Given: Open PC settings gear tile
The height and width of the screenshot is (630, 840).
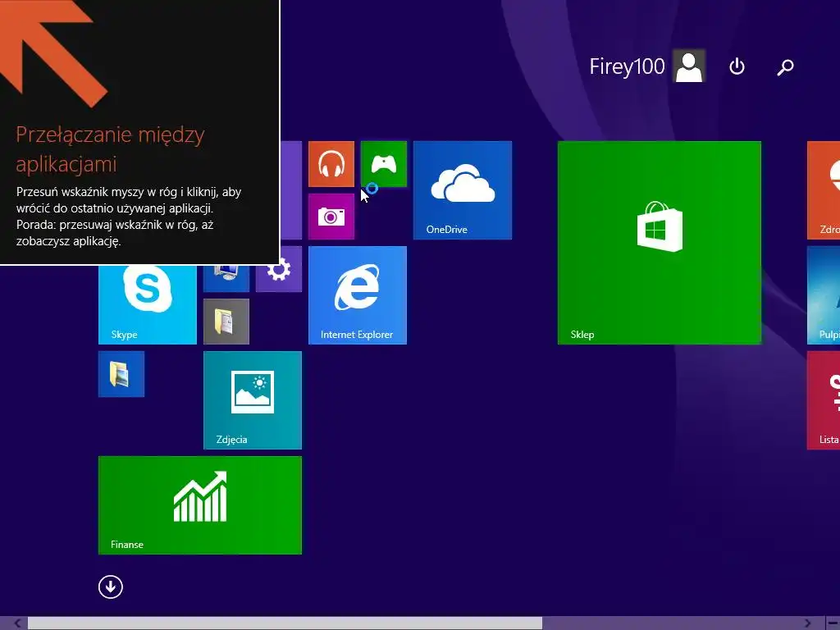Looking at the screenshot, I should tap(279, 278).
